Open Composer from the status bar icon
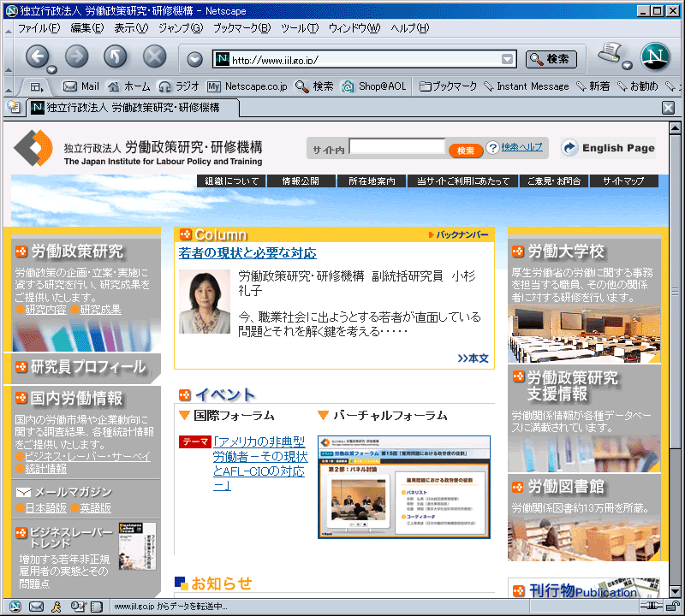 pyautogui.click(x=78, y=607)
